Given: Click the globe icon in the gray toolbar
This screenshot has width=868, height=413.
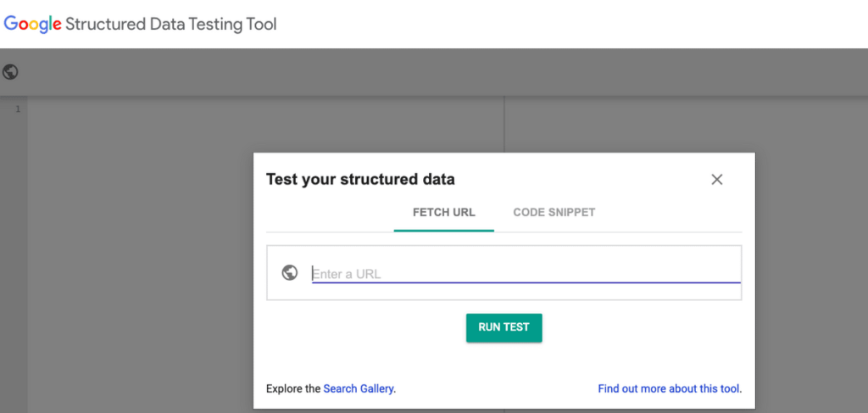Looking at the screenshot, I should pos(10,72).
